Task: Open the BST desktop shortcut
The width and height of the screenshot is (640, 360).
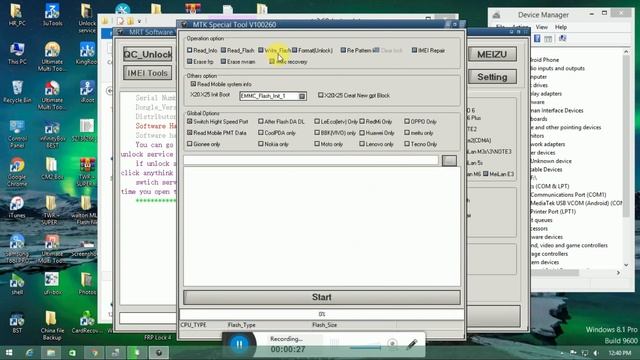Action: tap(17, 322)
